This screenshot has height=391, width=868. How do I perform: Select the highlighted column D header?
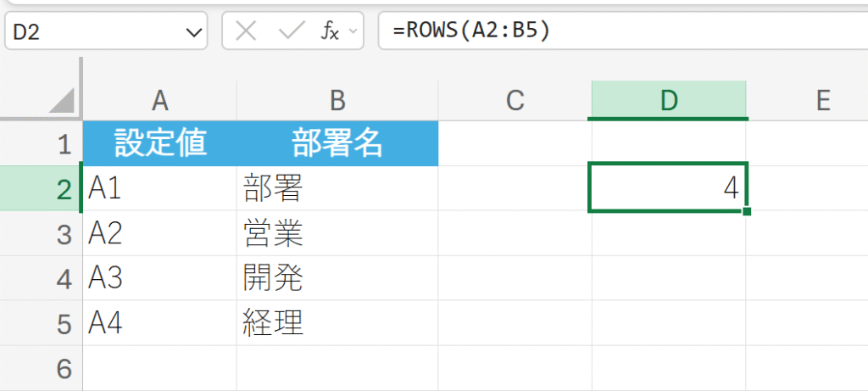pos(669,100)
